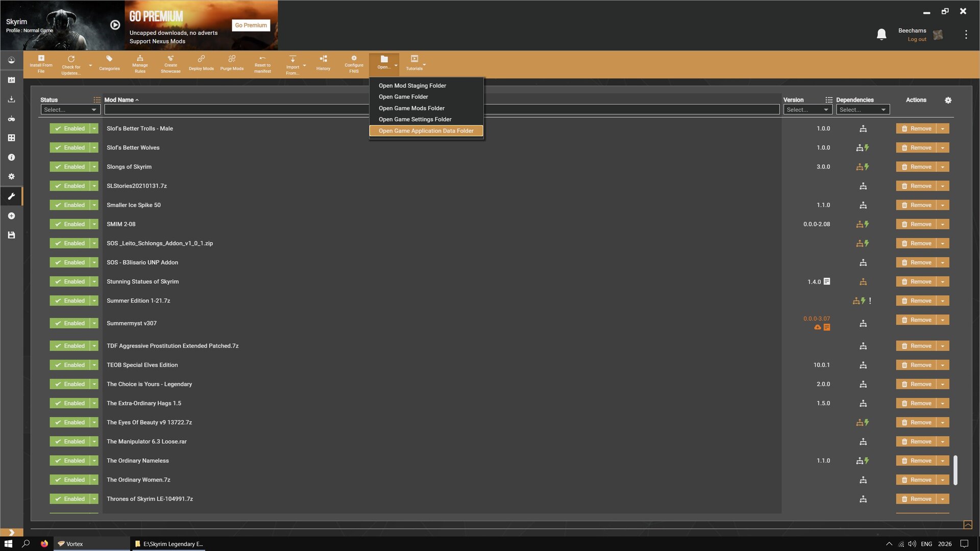This screenshot has height=551, width=980.
Task: Toggle Enabled for TEOB Special Elves Edition
Action: (x=69, y=365)
